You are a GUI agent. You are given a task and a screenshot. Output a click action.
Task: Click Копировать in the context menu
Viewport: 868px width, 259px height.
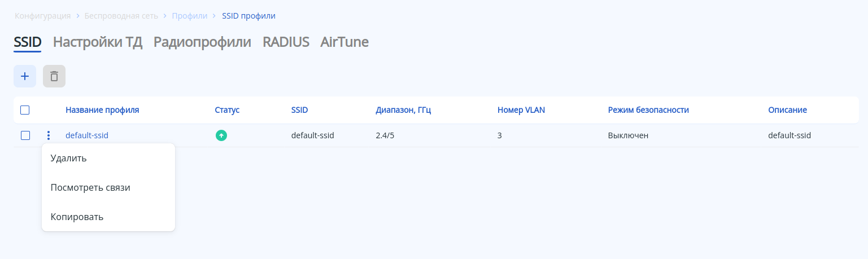[77, 217]
